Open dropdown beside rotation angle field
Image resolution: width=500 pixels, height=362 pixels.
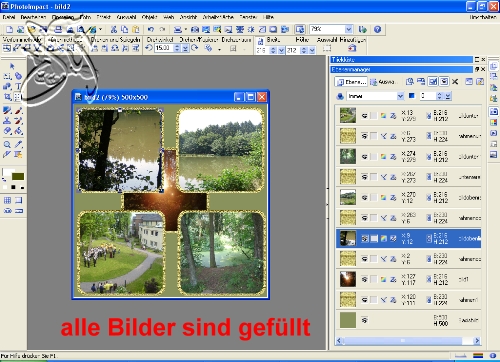click(185, 48)
